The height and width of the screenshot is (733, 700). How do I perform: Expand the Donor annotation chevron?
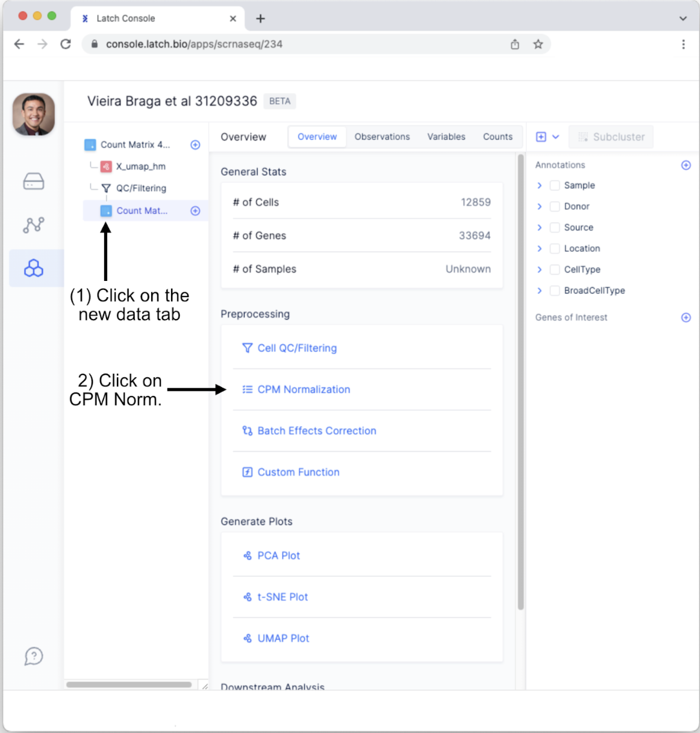tap(540, 207)
